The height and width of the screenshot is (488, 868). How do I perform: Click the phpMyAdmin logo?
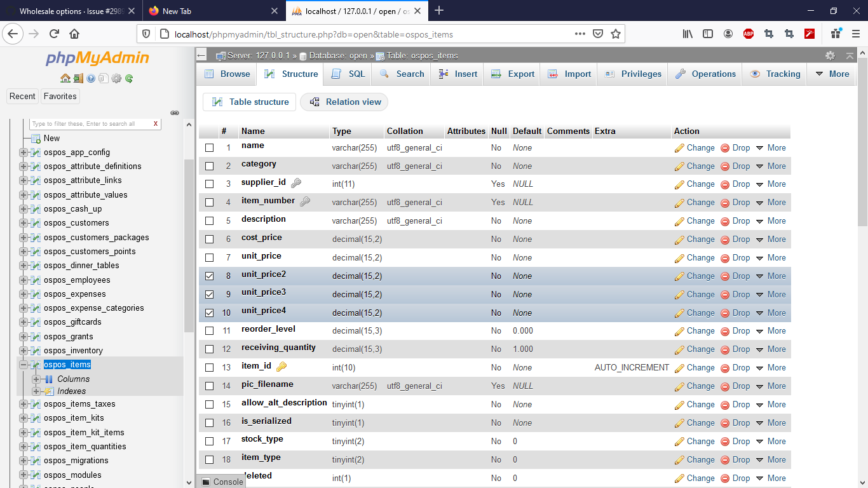pos(98,59)
